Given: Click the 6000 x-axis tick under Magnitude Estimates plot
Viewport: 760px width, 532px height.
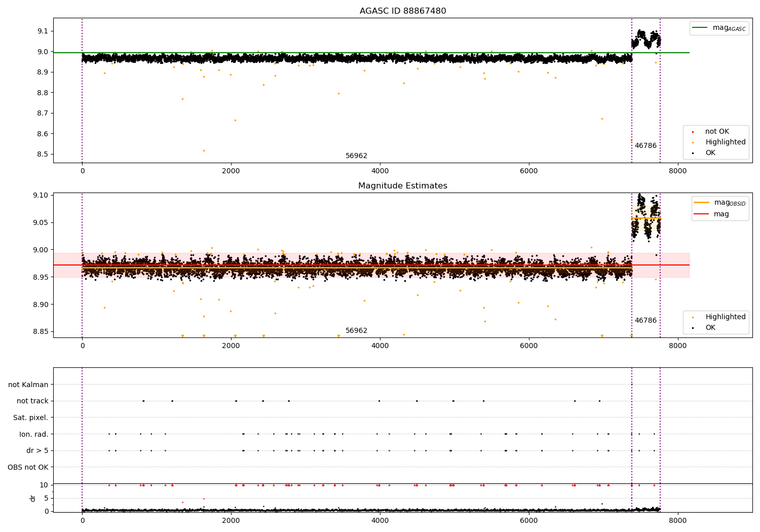Looking at the screenshot, I should click(x=529, y=346).
